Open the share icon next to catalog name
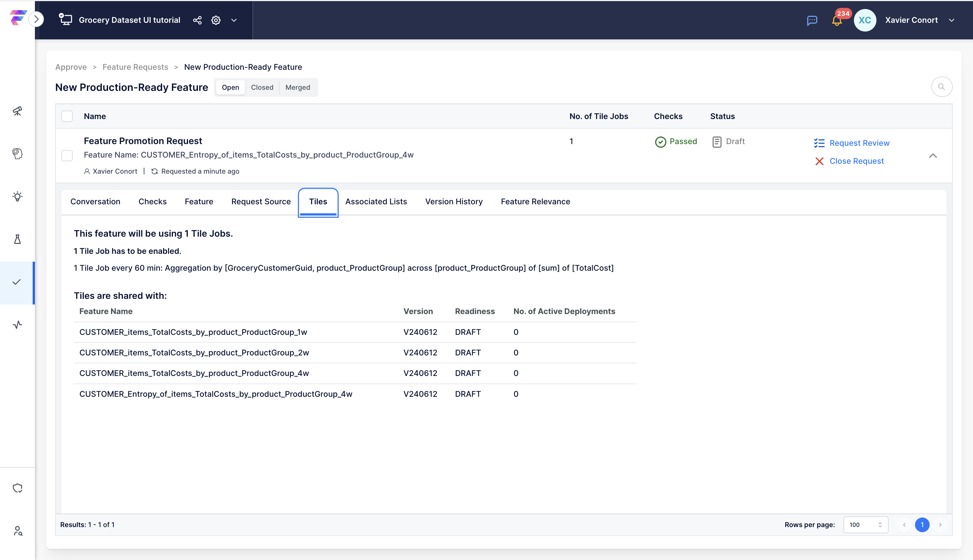Viewport: 973px width, 560px height. coord(197,20)
